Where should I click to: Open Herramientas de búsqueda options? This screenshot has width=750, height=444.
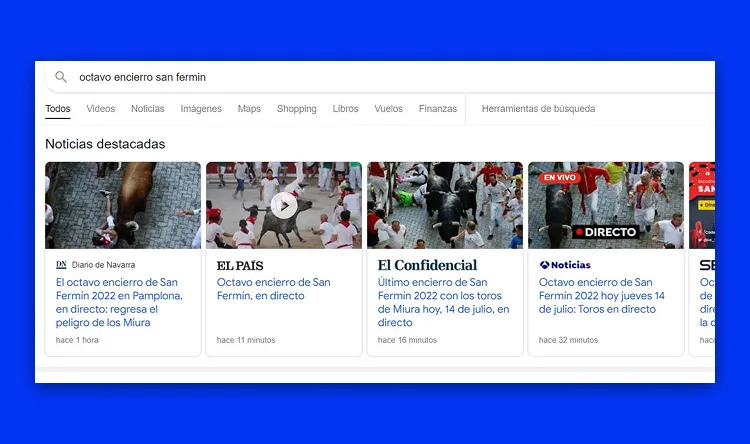click(x=538, y=109)
